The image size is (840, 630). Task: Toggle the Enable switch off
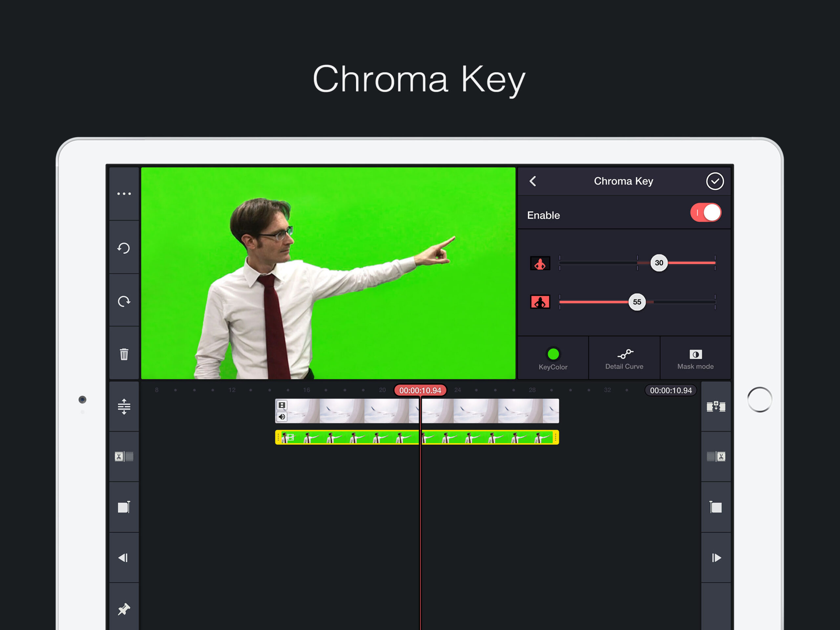pyautogui.click(x=705, y=213)
